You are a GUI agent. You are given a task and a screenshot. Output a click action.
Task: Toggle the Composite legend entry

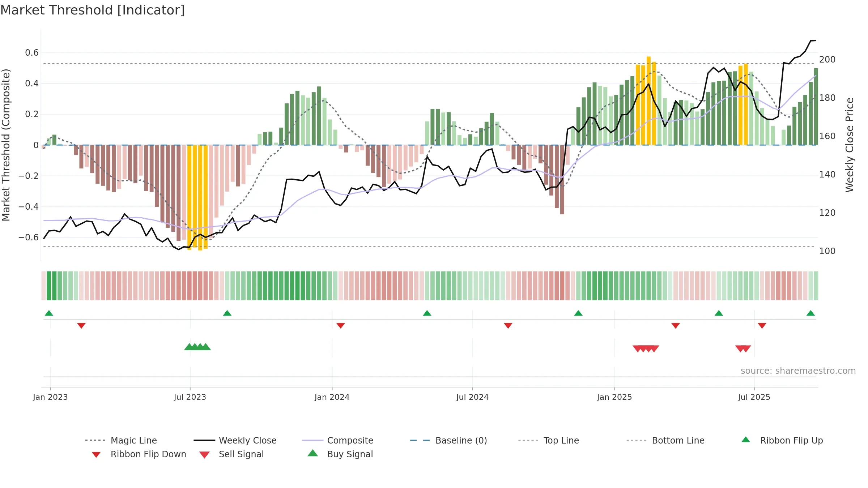click(337, 440)
